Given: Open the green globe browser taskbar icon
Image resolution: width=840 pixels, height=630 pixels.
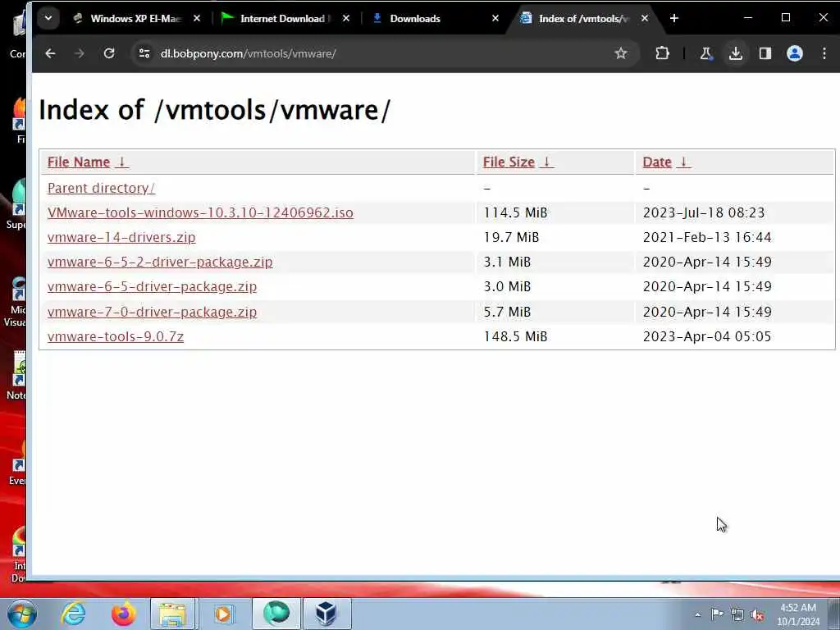Looking at the screenshot, I should [276, 614].
